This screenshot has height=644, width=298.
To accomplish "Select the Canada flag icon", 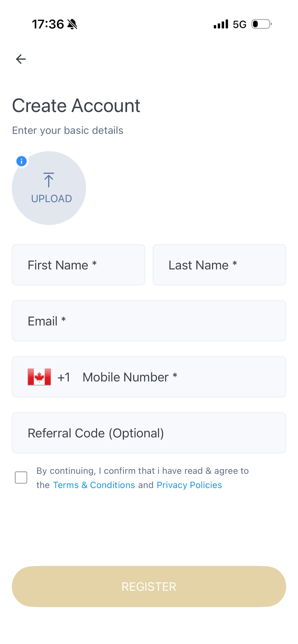I will point(39,377).
